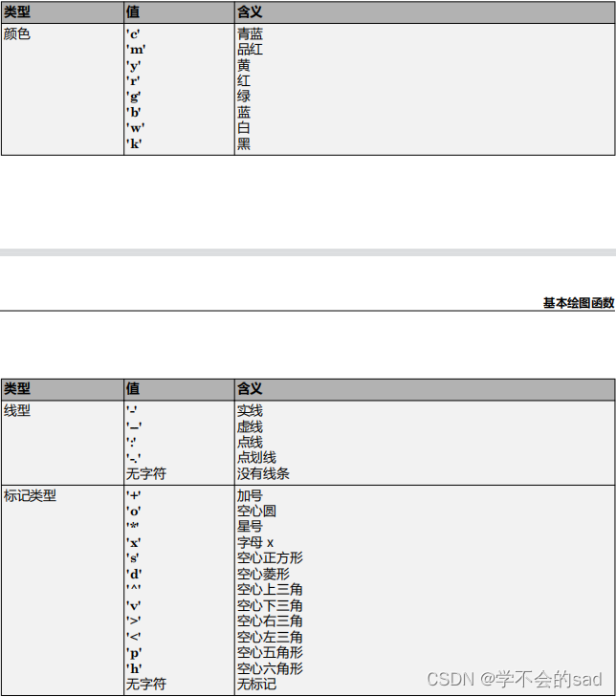Click the single-character '蓝' beside 'b'
616x697 pixels.
pos(244,112)
